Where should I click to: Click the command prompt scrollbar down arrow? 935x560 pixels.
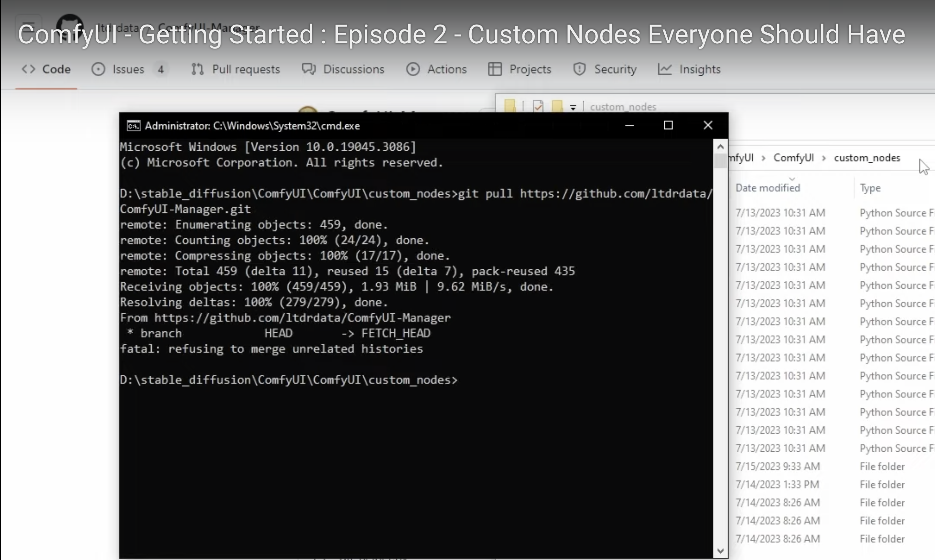click(x=720, y=550)
